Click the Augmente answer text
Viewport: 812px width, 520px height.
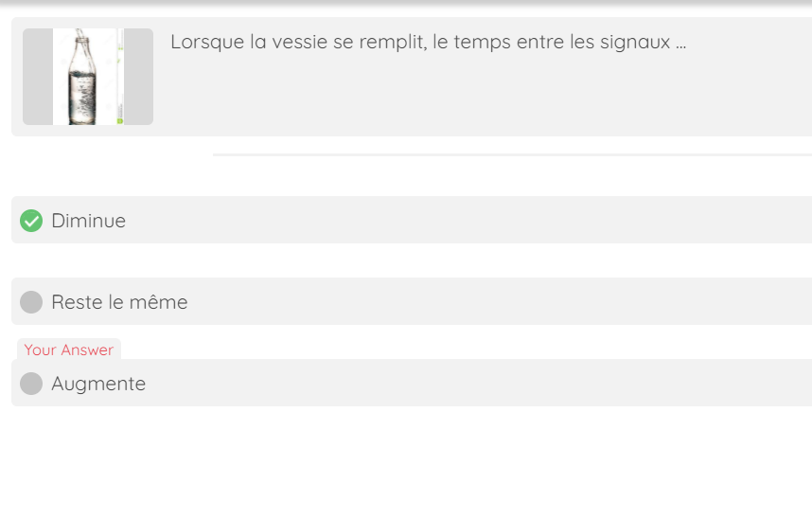point(98,384)
